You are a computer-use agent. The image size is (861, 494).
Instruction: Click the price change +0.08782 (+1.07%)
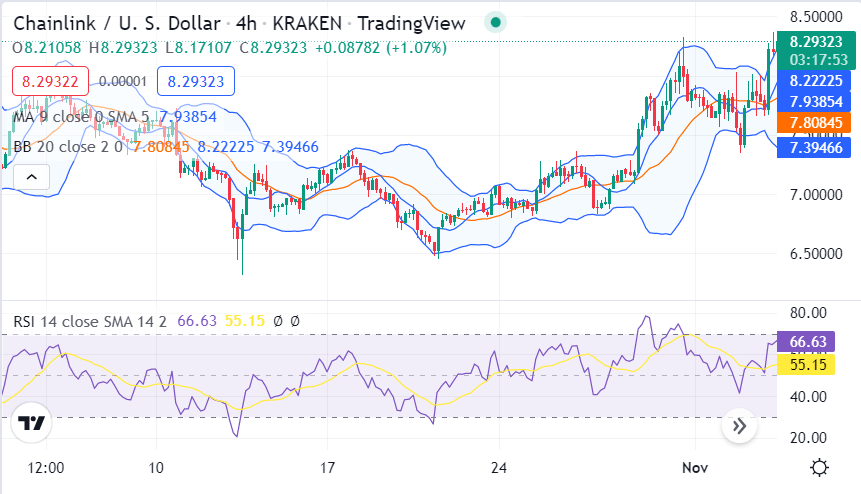click(x=381, y=48)
